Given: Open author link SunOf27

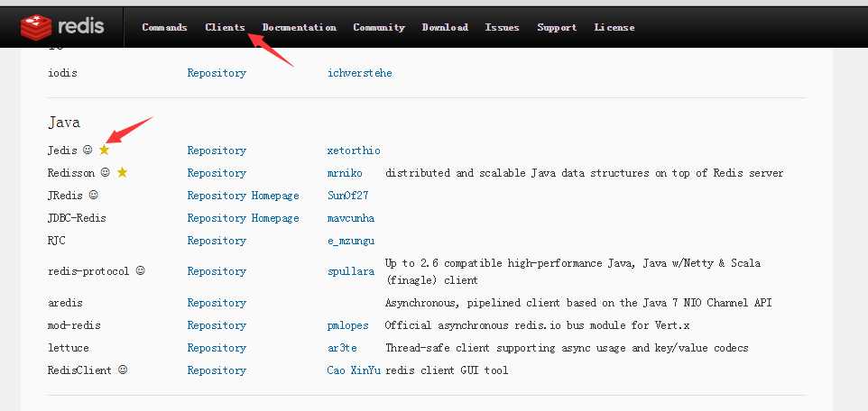Looking at the screenshot, I should (347, 196).
